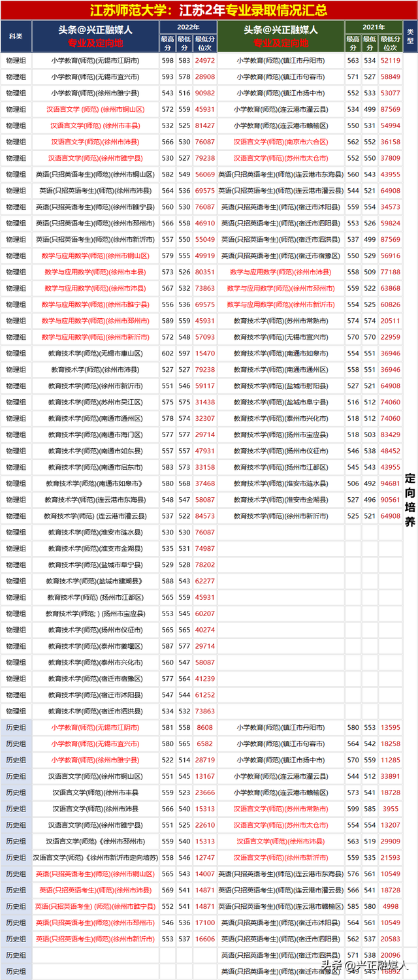Image resolution: width=418 pixels, height=980 pixels.
Task: Click rank value 28908
Action: coord(205,76)
